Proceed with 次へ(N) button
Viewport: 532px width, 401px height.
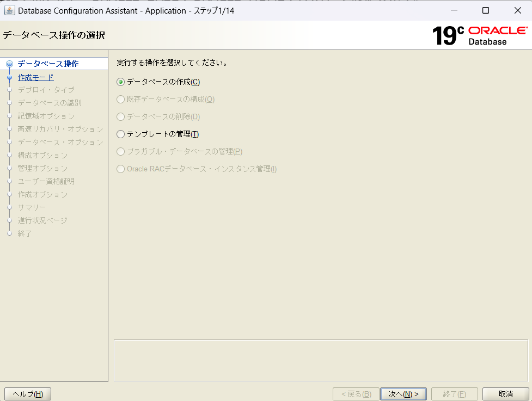coord(403,394)
